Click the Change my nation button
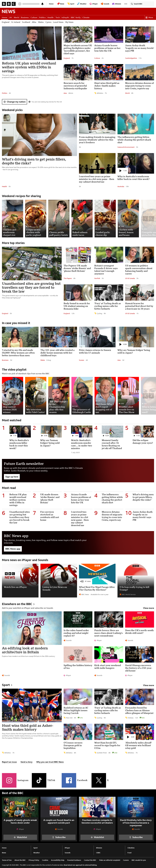This screenshot has height=868, width=156. 15,102
